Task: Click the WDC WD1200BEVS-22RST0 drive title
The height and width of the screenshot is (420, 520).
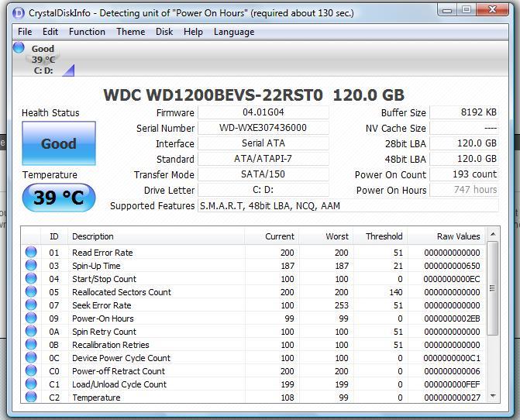Action: click(x=253, y=95)
